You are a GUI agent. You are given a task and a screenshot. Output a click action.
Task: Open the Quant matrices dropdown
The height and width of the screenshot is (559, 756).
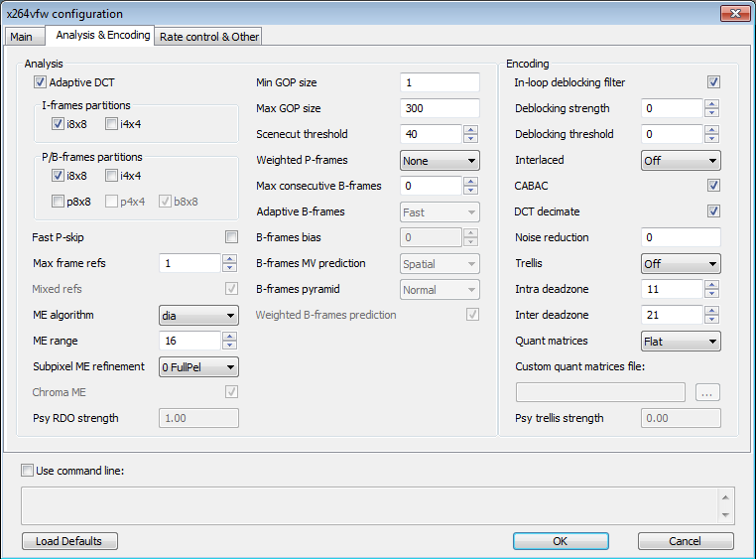[681, 341]
